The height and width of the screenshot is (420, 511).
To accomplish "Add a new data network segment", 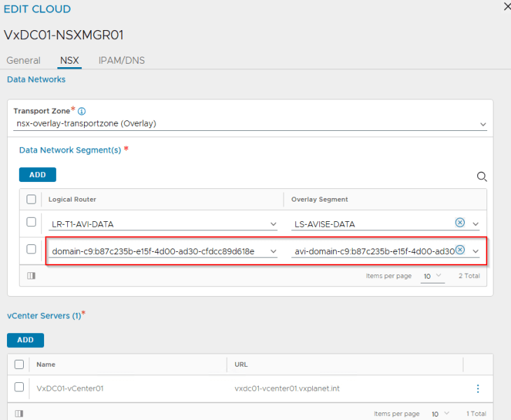I will (x=37, y=175).
